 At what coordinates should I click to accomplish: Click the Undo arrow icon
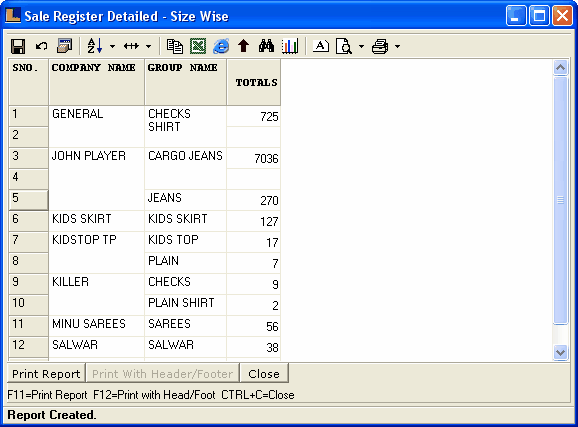pyautogui.click(x=41, y=46)
